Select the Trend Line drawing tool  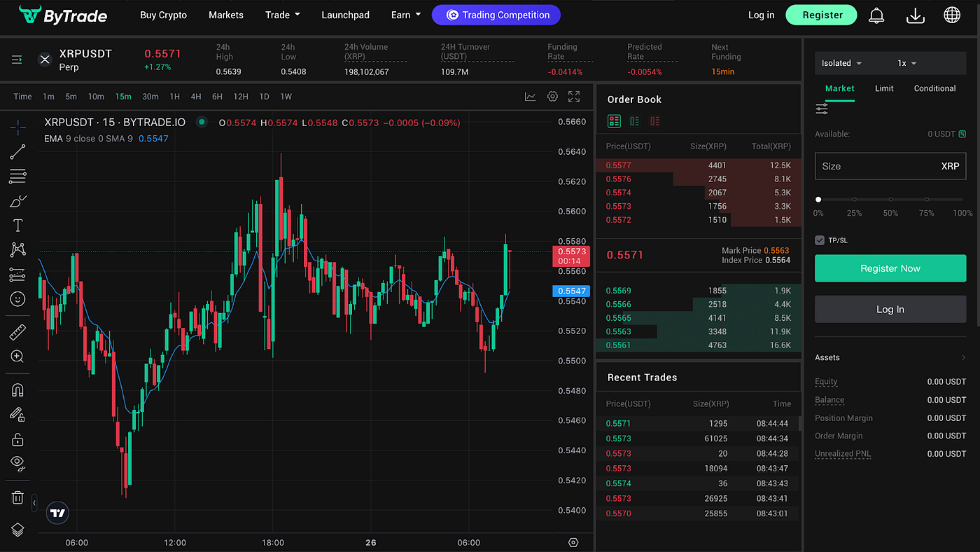[17, 152]
